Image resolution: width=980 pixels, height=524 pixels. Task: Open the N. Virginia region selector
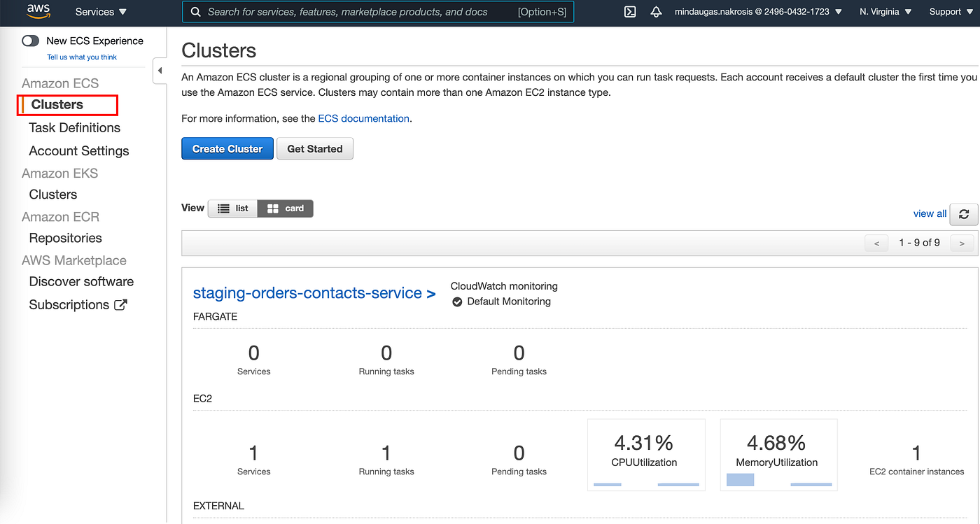(x=885, y=12)
